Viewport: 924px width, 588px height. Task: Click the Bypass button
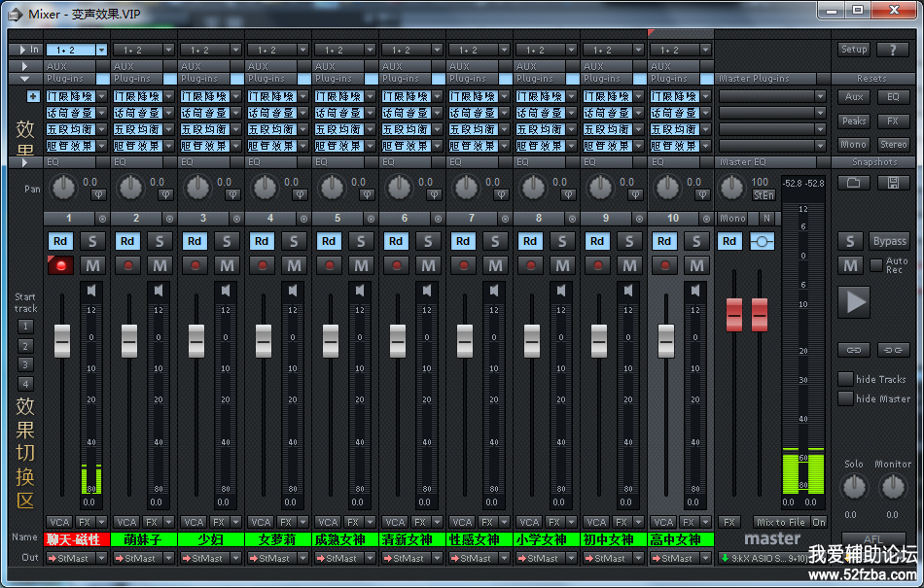pos(889,241)
